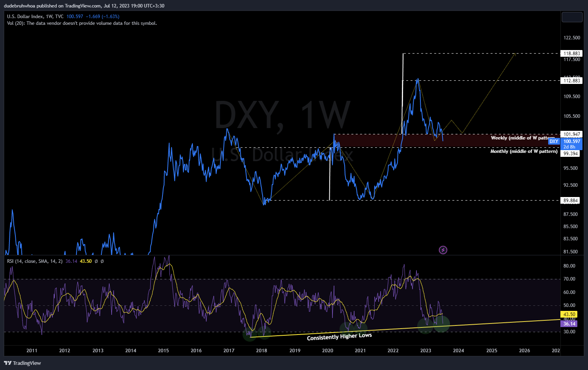Click the dark button at top right
Viewport: 588px width, 370px height.
572,17
